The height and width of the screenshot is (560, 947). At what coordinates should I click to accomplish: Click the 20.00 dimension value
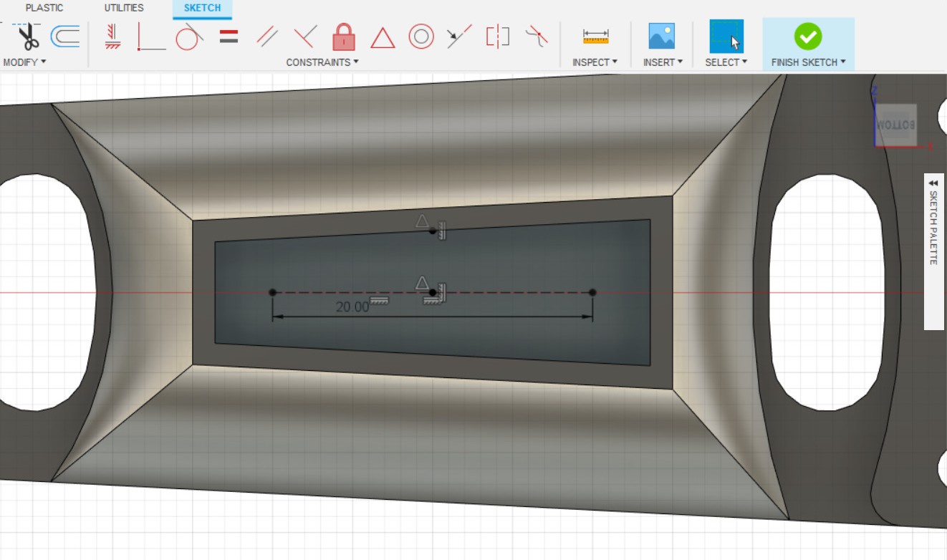352,307
